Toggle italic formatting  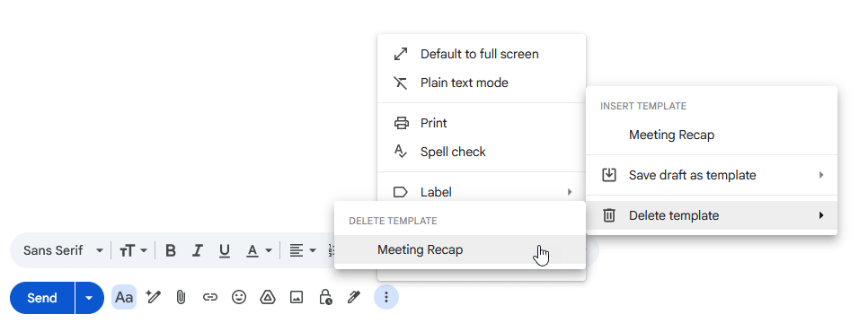197,250
